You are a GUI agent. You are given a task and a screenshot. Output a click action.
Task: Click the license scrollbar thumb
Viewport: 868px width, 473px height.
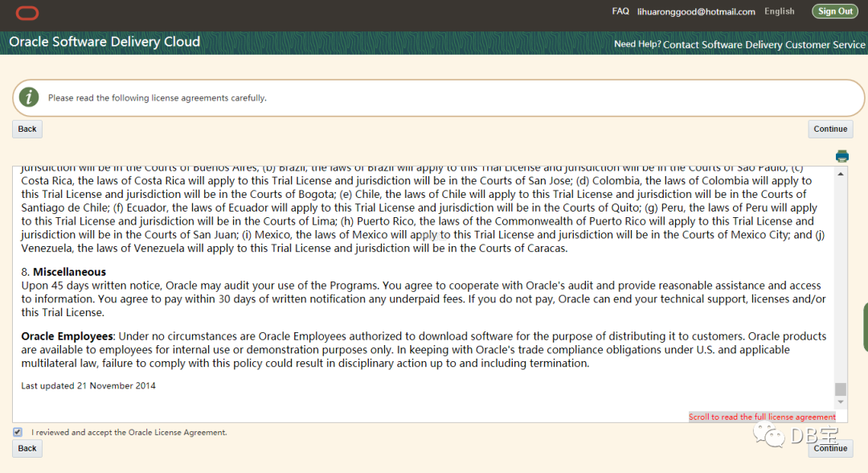point(841,389)
